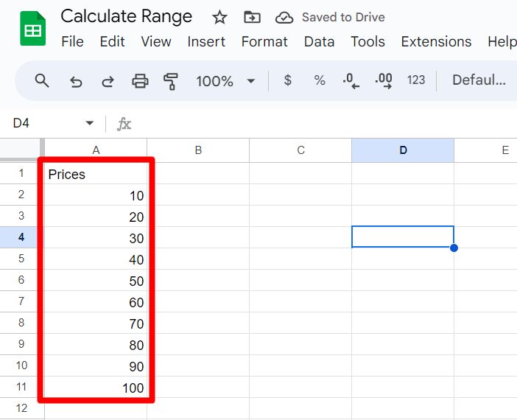Click the Saved to Drive text
Screen dimensions: 517x420
click(x=343, y=17)
